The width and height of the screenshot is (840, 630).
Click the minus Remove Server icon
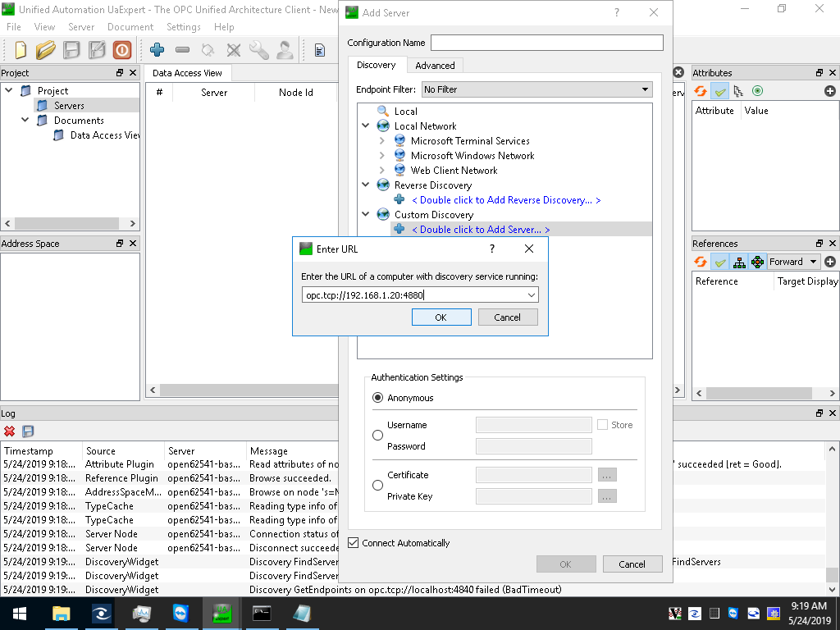pyautogui.click(x=183, y=50)
